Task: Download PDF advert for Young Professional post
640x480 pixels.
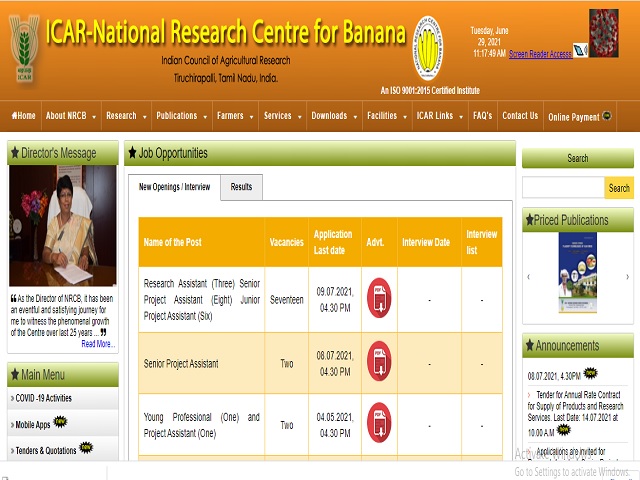Action: click(379, 422)
